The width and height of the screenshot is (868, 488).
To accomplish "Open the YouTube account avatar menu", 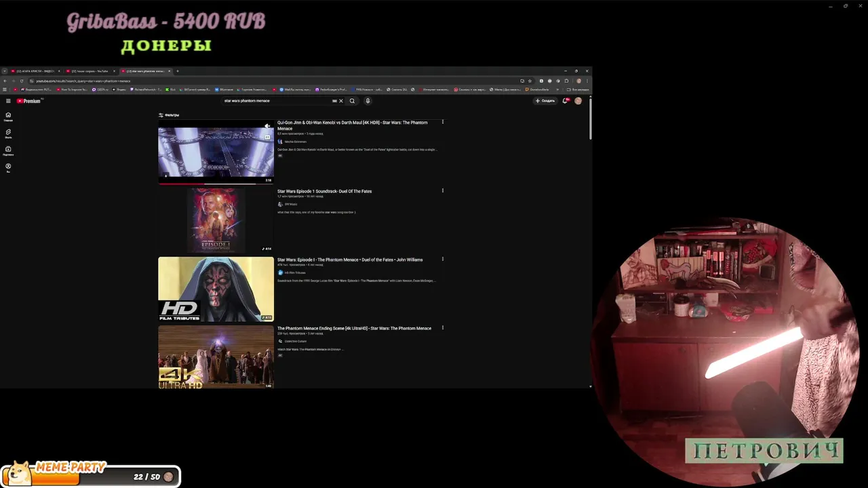I will 578,101.
